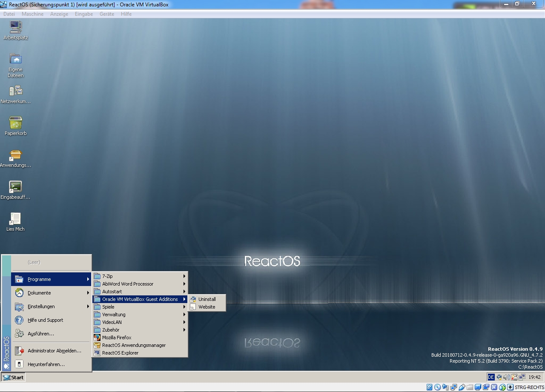Viewport: 545px width, 392px height.
Task: Launch ReactOS Explorer from Programme menu
Action: (140, 353)
